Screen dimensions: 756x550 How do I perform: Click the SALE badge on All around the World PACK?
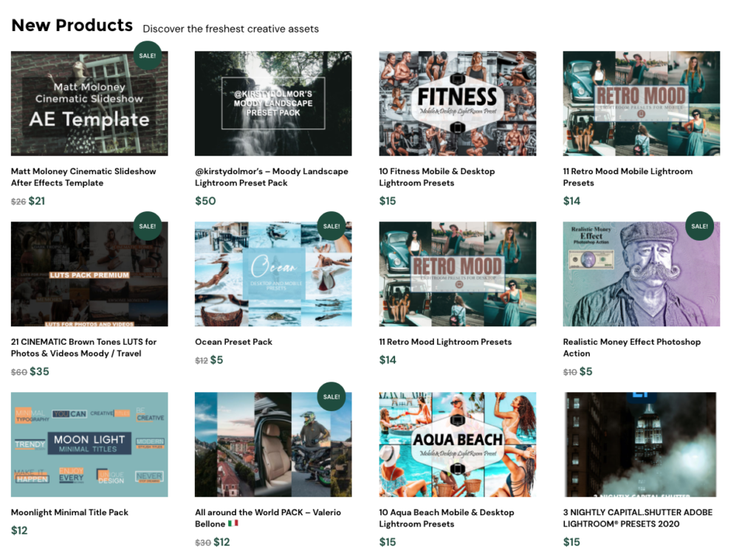[331, 396]
